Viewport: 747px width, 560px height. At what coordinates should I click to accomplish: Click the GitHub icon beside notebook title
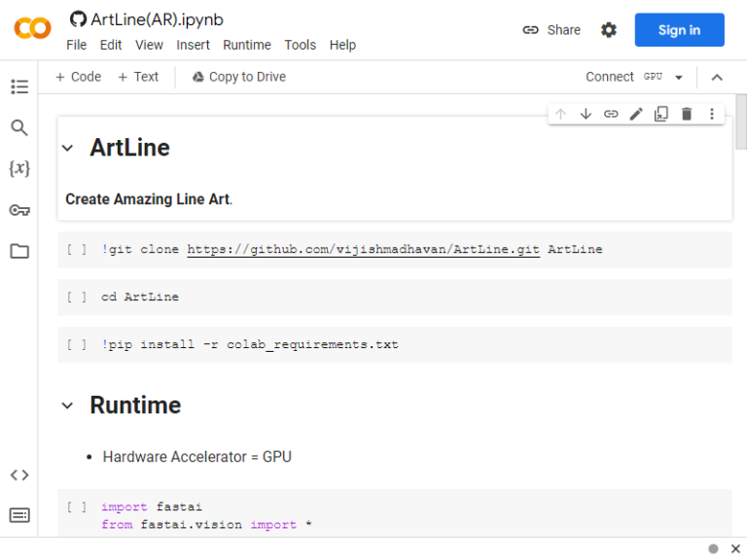[x=78, y=19]
